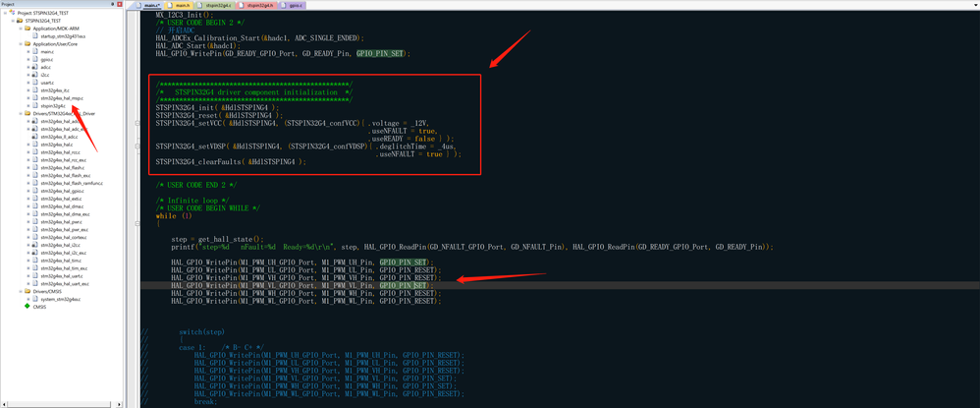Place cursor on get_hall_state() line
980x408 pixels.
point(218,239)
